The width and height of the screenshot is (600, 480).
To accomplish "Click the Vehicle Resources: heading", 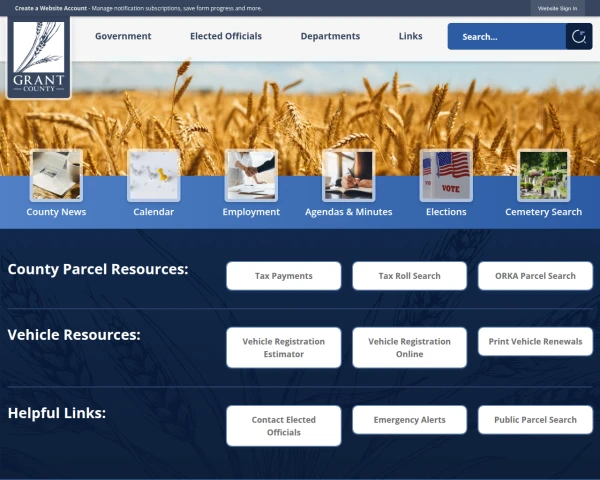I will (x=74, y=335).
